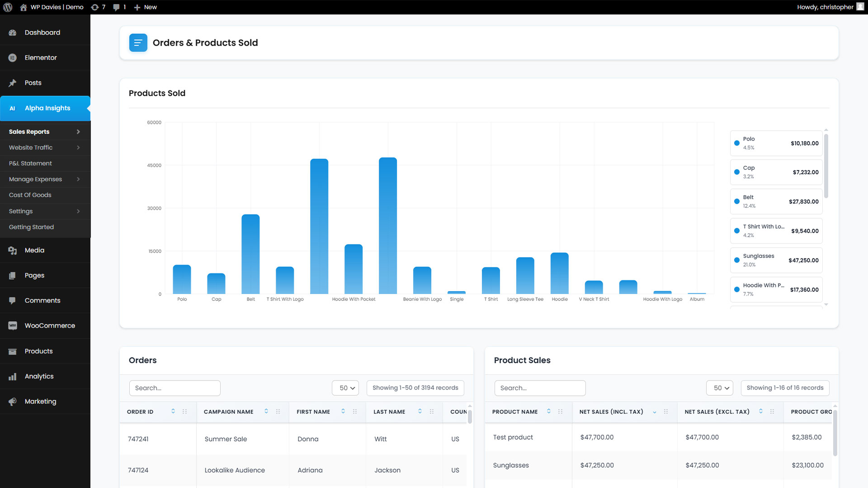The width and height of the screenshot is (868, 488).
Task: Open WooCommerce from the sidebar icon
Action: coord(13,326)
